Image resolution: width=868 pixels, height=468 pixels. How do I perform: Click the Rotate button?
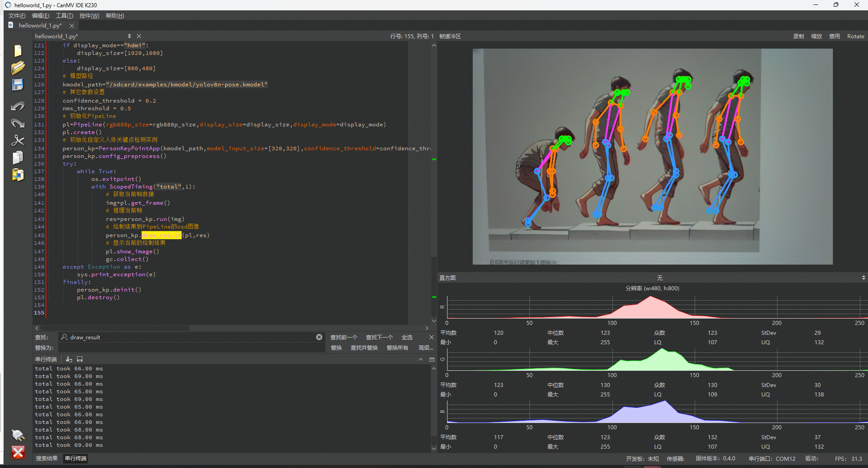coord(855,36)
